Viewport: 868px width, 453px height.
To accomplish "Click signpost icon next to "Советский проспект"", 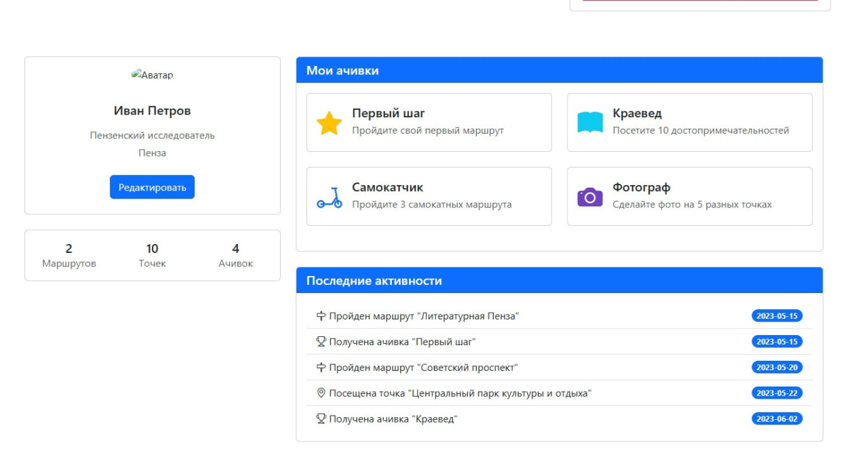I will tap(321, 368).
